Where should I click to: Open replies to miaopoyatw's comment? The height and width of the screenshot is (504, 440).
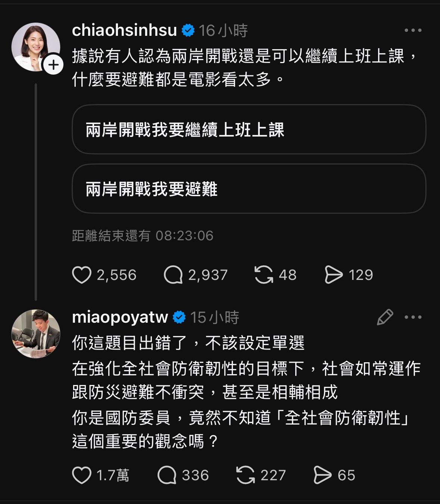167,475
